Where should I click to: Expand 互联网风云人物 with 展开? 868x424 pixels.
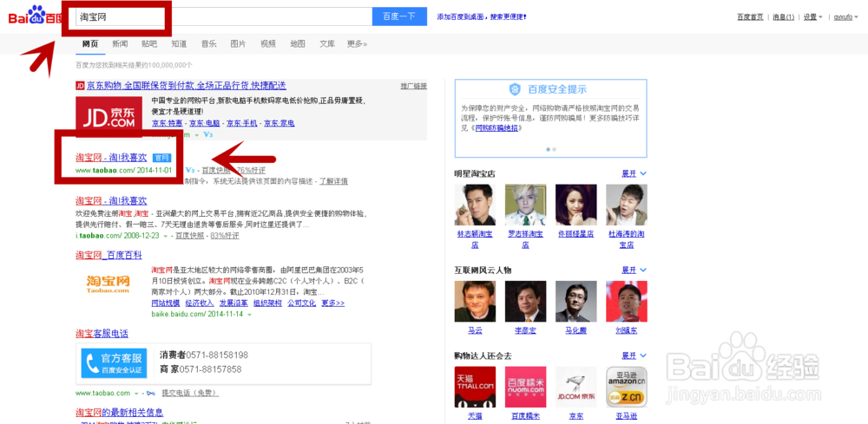pyautogui.click(x=634, y=270)
